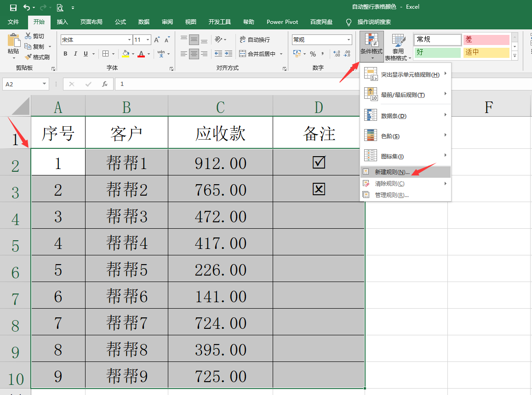
Task: Expand the cell styles gallery more arrow
Action: 515,56
